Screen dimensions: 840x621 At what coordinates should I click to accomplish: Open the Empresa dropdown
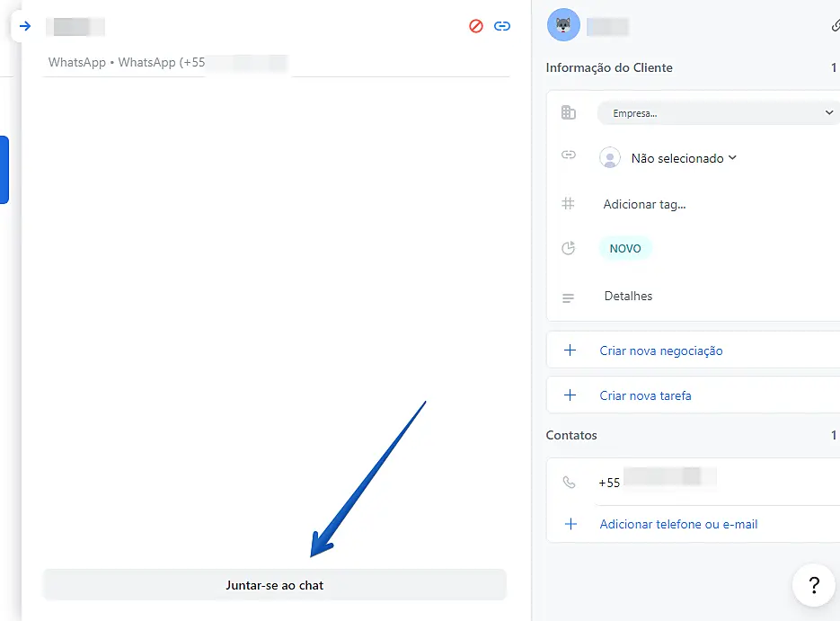718,113
